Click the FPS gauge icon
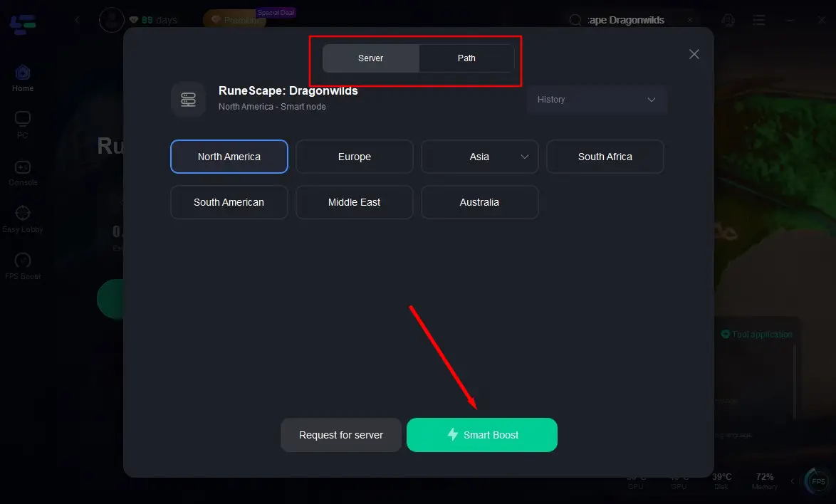Screen dimensions: 836x504 tap(818, 481)
